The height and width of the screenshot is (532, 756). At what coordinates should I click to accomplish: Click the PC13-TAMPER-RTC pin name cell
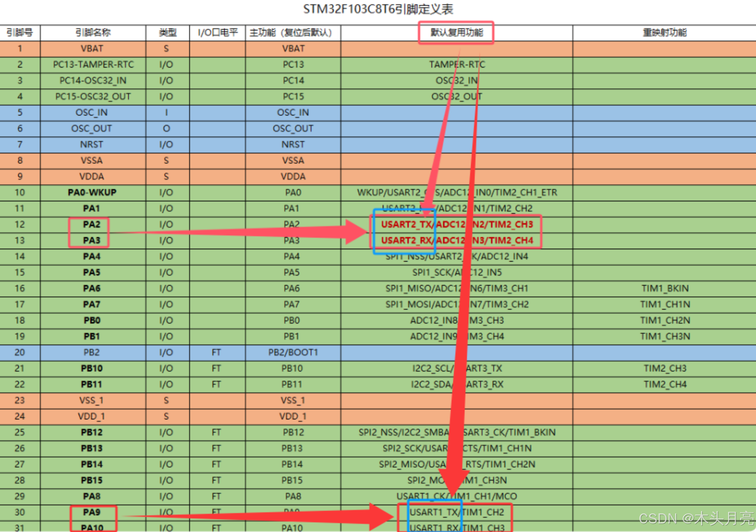click(93, 65)
